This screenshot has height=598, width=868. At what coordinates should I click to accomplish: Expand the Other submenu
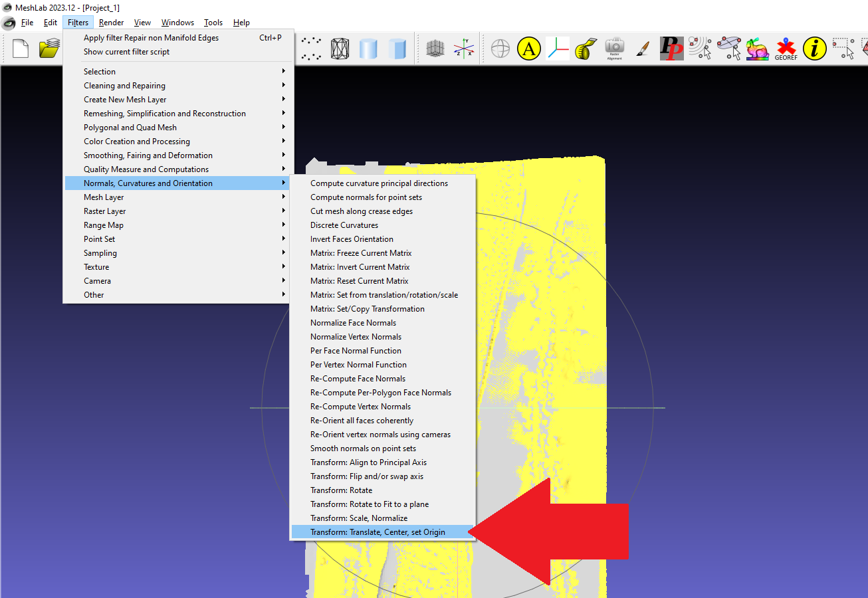pos(177,295)
